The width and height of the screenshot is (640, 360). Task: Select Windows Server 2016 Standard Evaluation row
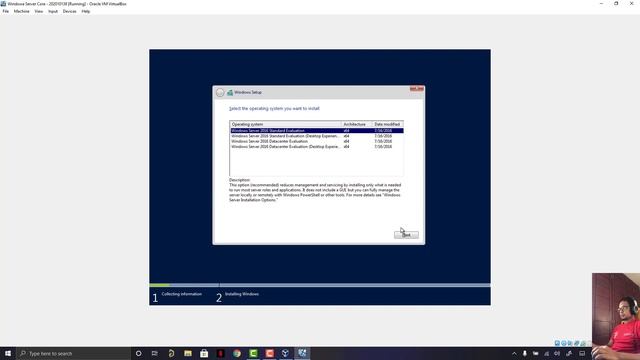[316, 131]
